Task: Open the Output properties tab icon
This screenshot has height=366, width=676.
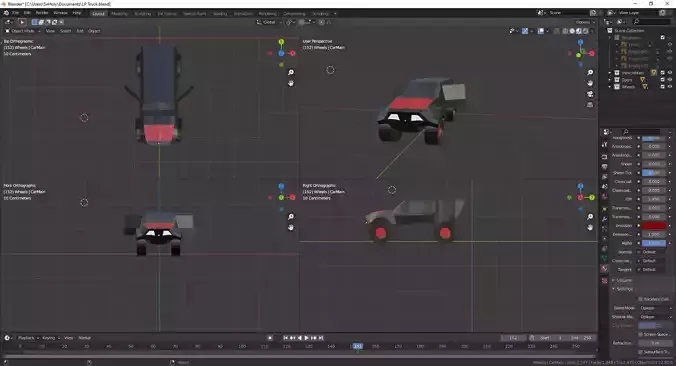Action: tap(604, 166)
